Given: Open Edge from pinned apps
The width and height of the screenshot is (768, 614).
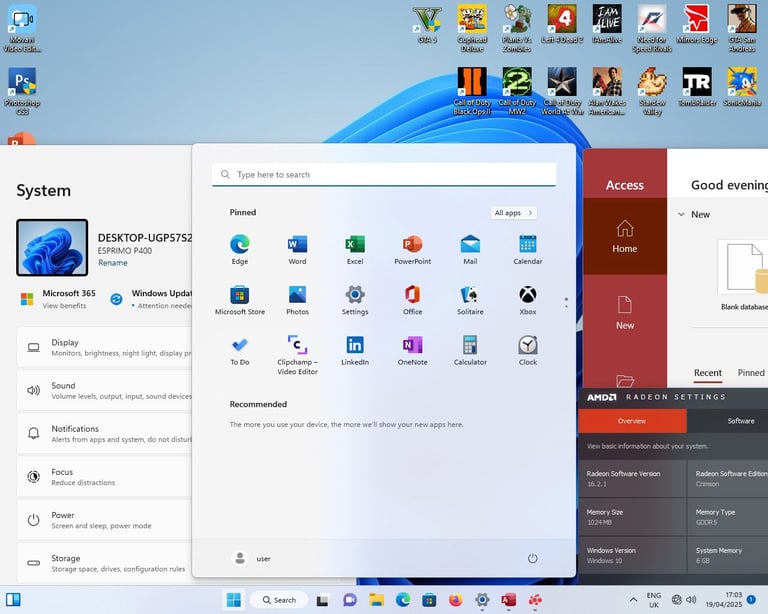Looking at the screenshot, I should (x=240, y=249).
